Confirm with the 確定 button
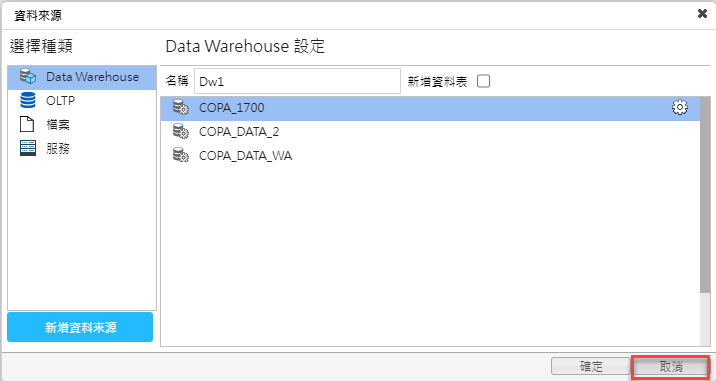The width and height of the screenshot is (716, 381). coord(591,366)
